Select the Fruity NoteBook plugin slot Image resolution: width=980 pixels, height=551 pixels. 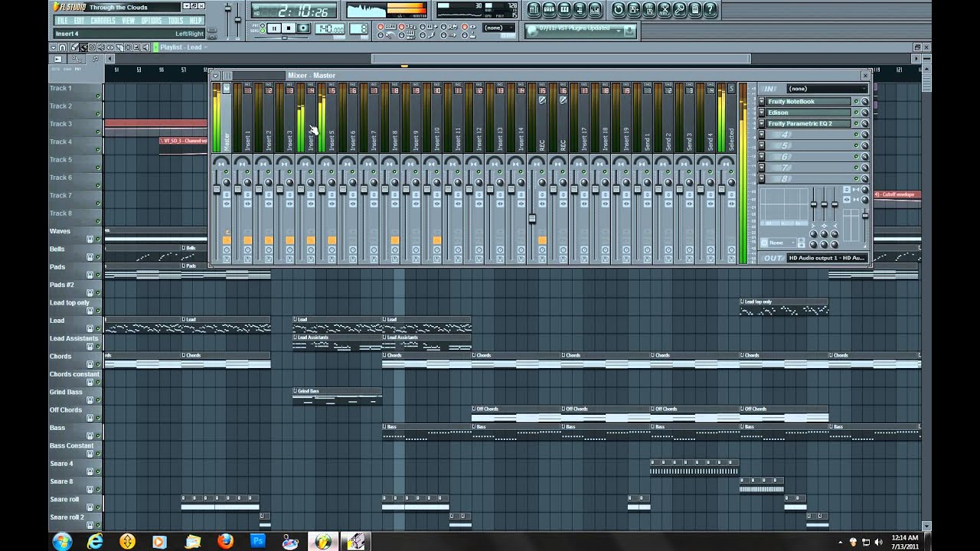pyautogui.click(x=809, y=102)
